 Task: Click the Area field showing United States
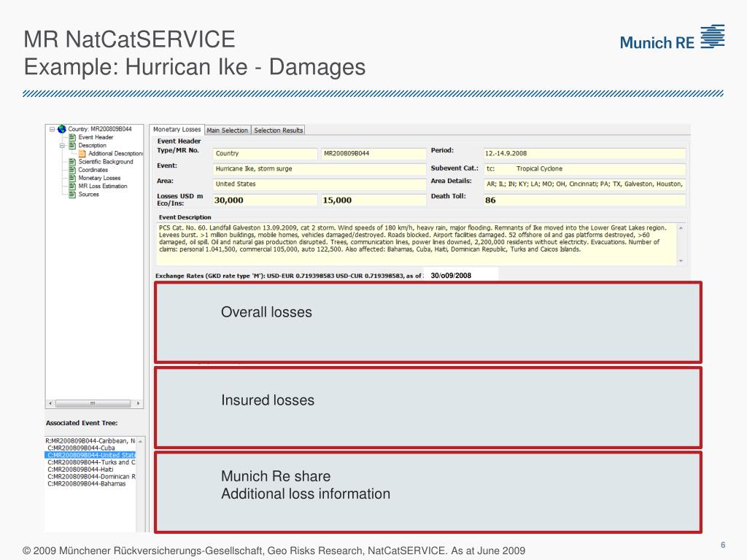pyautogui.click(x=320, y=184)
